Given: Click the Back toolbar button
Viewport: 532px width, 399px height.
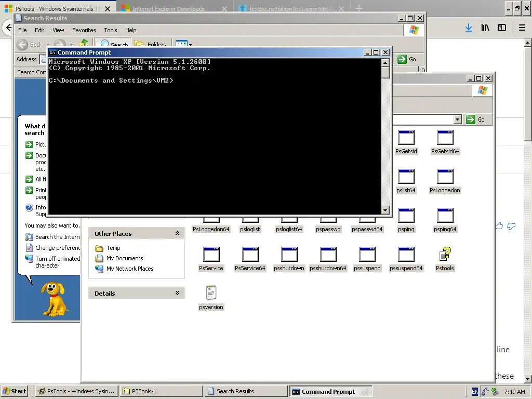Looking at the screenshot, I should coord(30,44).
